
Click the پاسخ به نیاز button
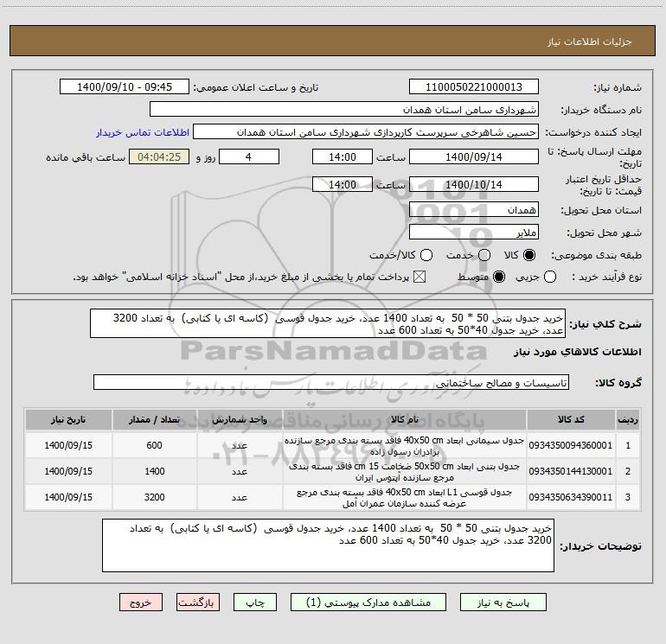point(503,602)
